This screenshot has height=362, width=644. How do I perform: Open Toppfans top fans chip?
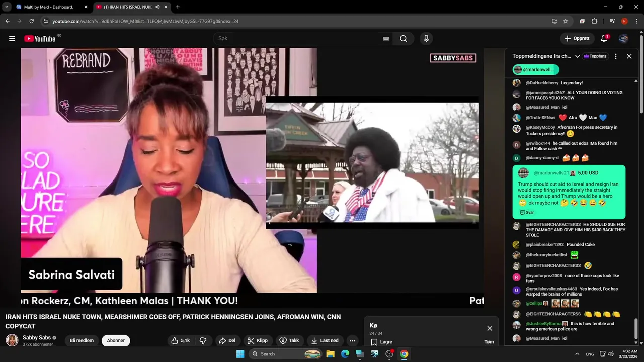click(x=595, y=56)
